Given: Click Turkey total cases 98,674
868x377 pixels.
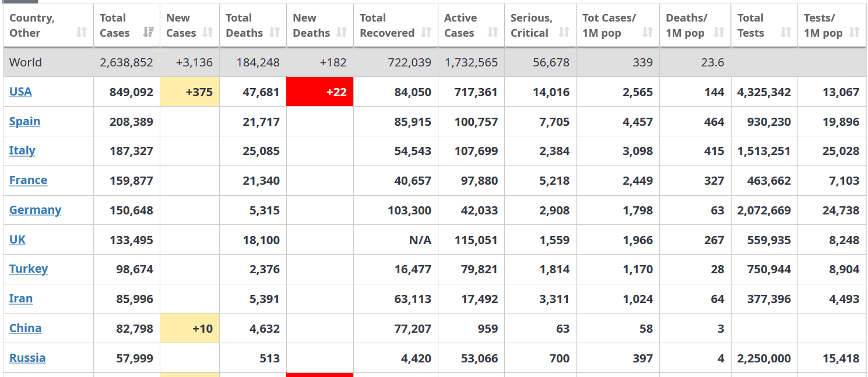Looking at the screenshot, I should (x=135, y=269).
